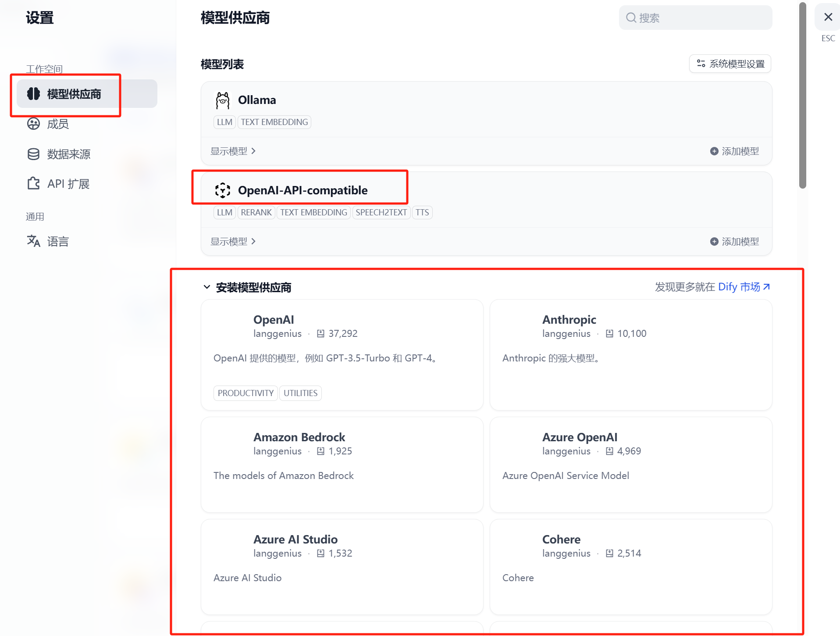Close settings with the X button
The height and width of the screenshot is (636, 840).
click(x=828, y=18)
